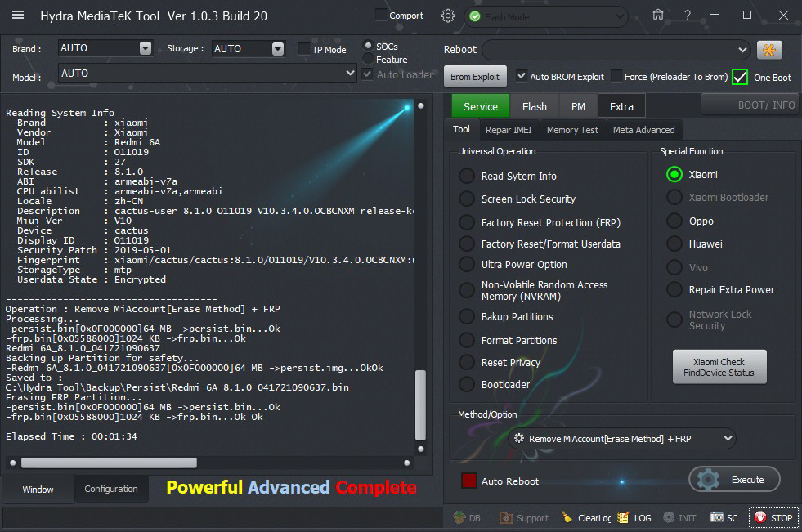The width and height of the screenshot is (802, 532).
Task: Open the home icon in the title bar
Action: [658, 15]
